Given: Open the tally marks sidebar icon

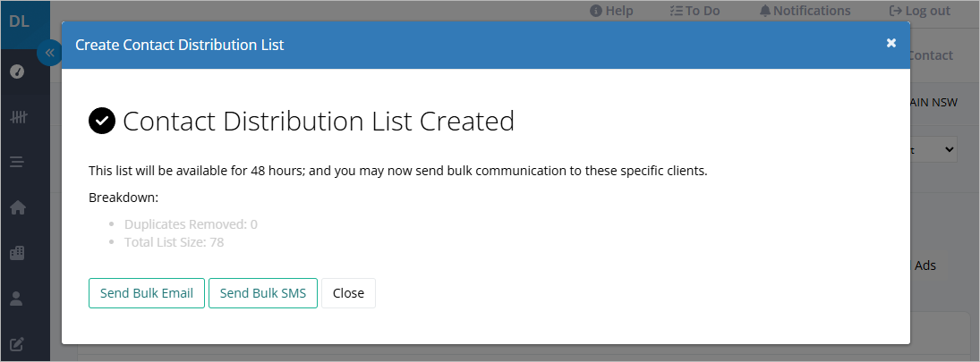Looking at the screenshot, I should point(18,117).
